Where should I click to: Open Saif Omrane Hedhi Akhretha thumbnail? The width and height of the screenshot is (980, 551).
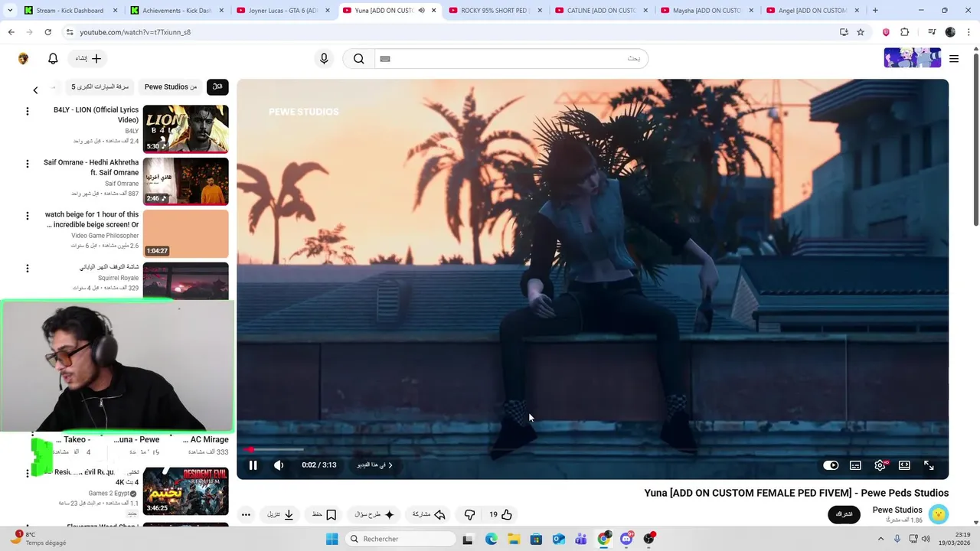(x=186, y=181)
